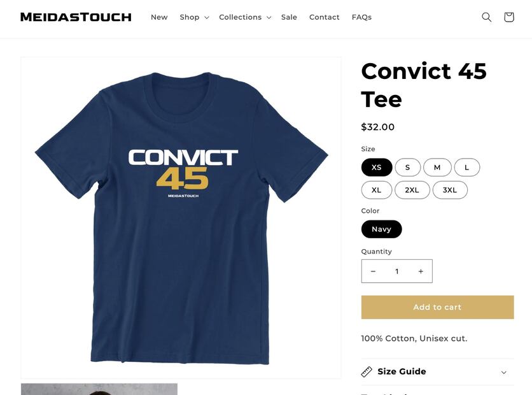Click the ruler icon beside Size Guide

point(367,371)
